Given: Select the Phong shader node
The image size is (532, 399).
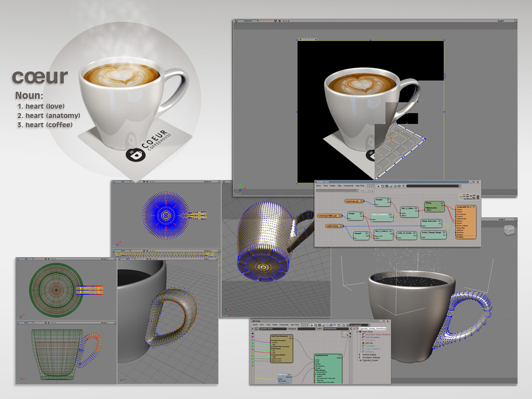Looking at the screenshot, I should tap(434, 207).
